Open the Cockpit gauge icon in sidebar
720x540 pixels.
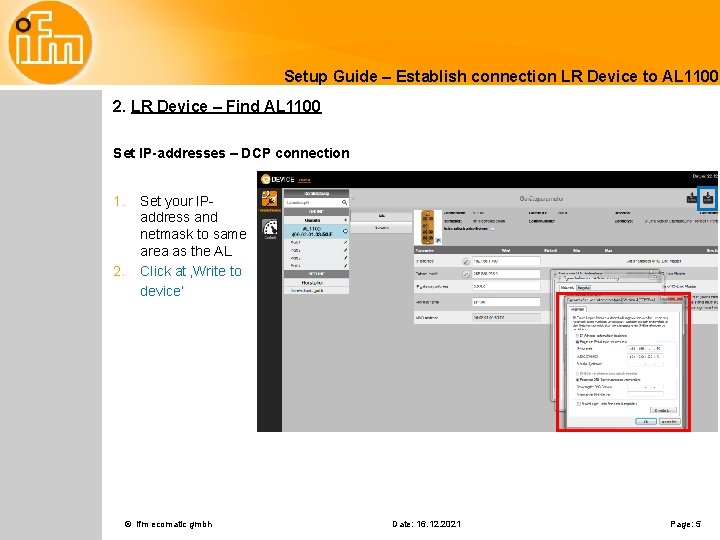[x=270, y=228]
